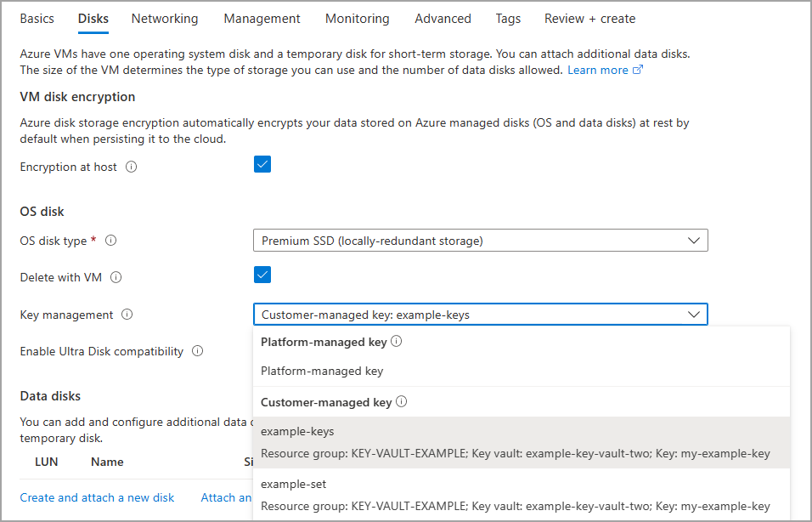Click external link icon after Learn more
Screen dimensions: 812x522
(638, 70)
